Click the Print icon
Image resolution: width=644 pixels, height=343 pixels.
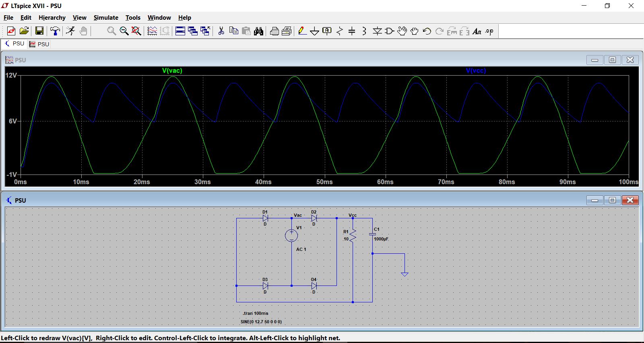[275, 31]
